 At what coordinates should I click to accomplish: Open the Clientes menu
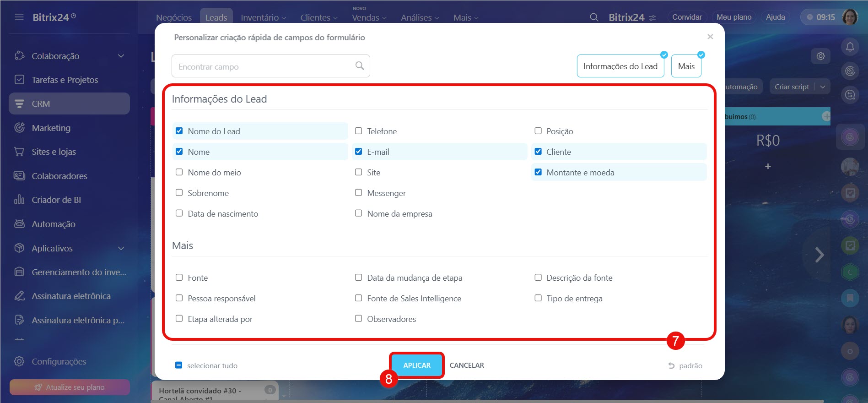point(318,17)
